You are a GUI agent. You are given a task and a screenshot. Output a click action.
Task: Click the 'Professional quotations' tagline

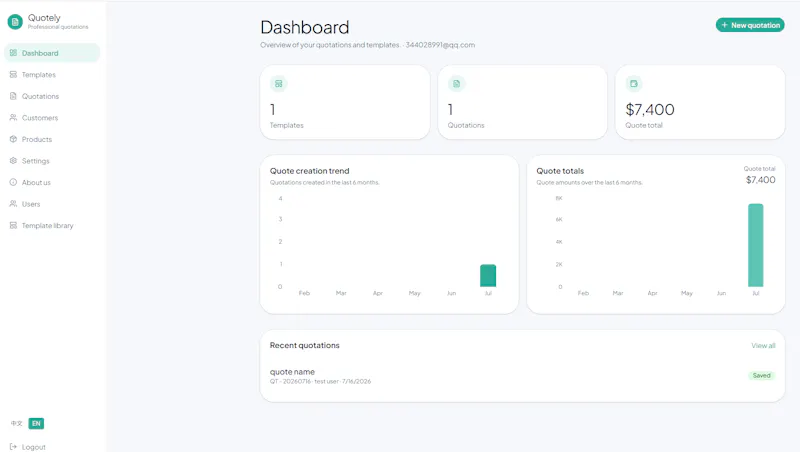[58, 27]
